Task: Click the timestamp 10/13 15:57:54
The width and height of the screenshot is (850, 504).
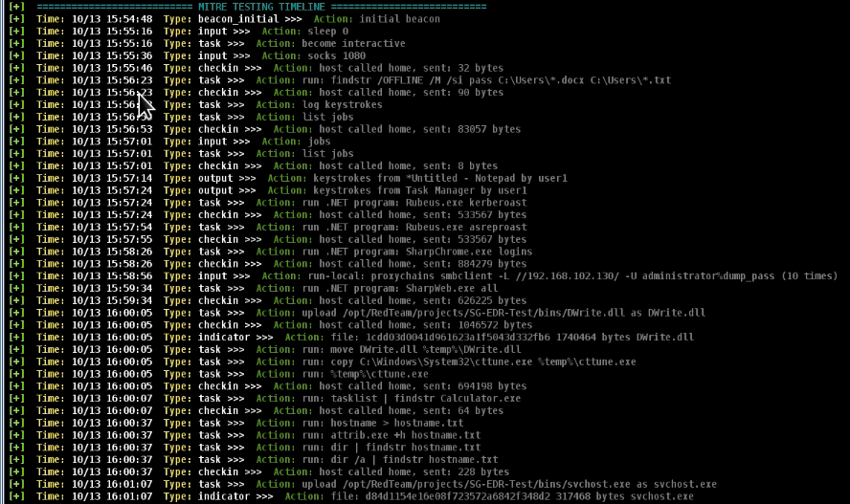Action: pos(112,228)
